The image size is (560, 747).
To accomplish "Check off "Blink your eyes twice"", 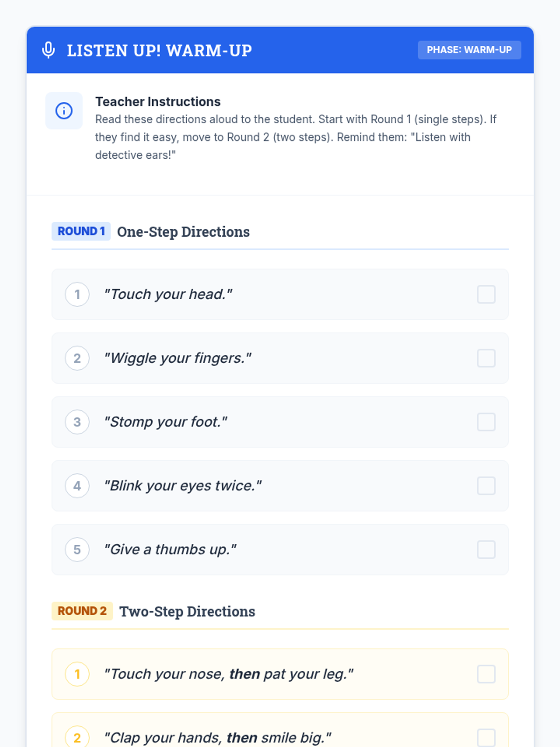I will 486,486.
